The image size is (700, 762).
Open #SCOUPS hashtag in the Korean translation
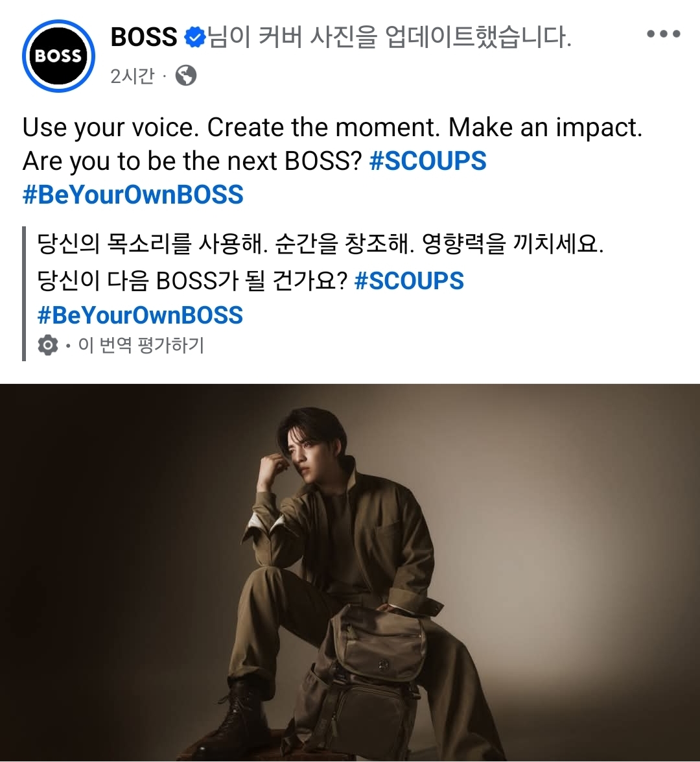(409, 280)
